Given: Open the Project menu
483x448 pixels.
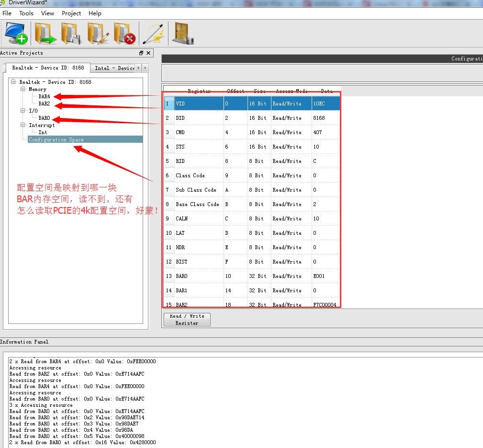Looking at the screenshot, I should coord(71,13).
